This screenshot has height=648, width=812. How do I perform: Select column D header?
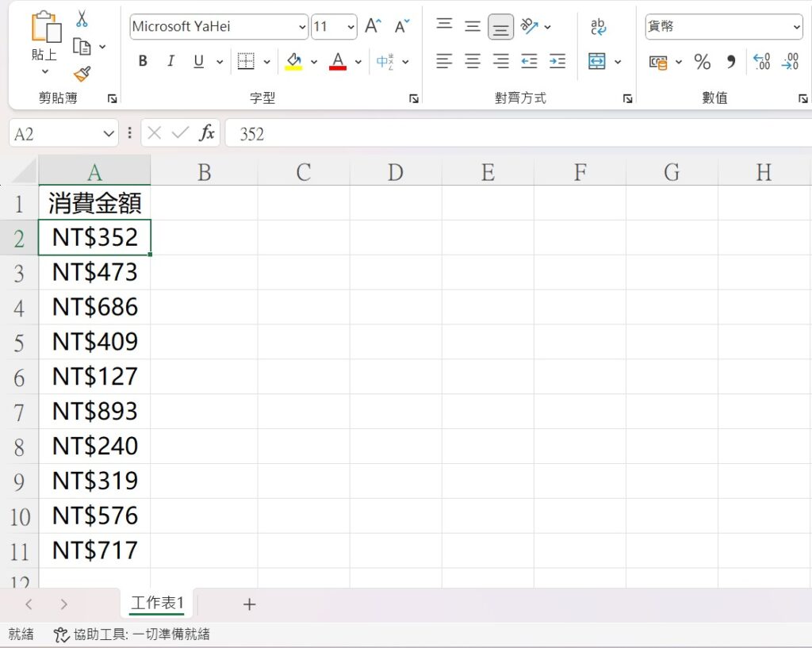(396, 172)
